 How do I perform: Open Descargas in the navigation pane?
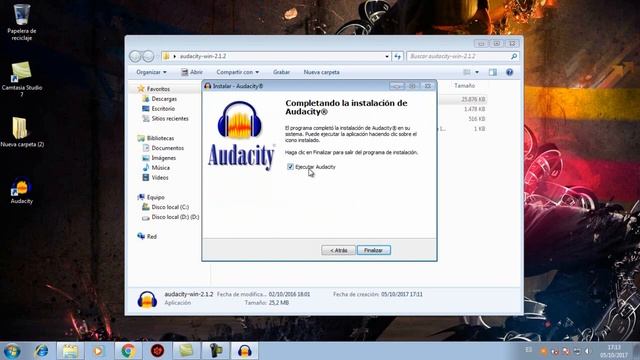pos(164,99)
